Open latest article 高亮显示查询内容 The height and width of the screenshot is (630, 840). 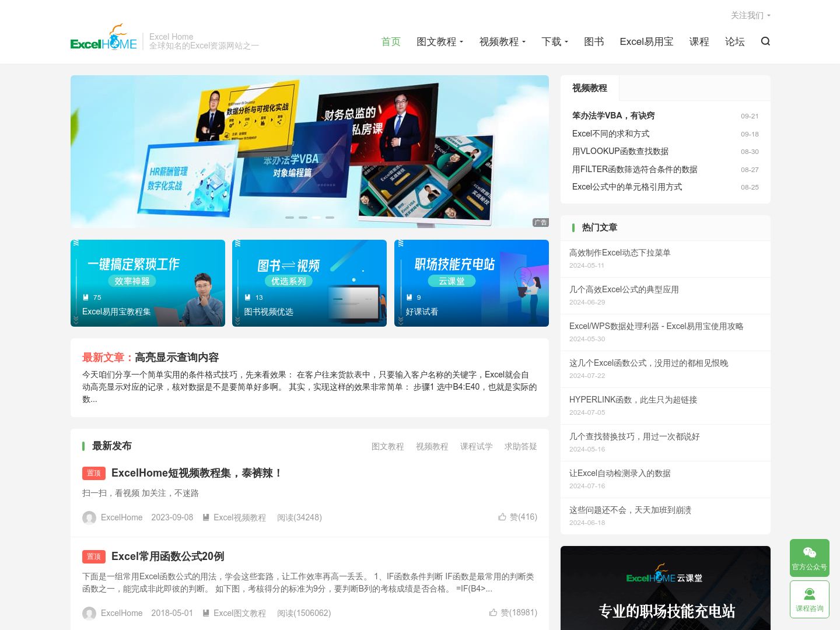[177, 358]
